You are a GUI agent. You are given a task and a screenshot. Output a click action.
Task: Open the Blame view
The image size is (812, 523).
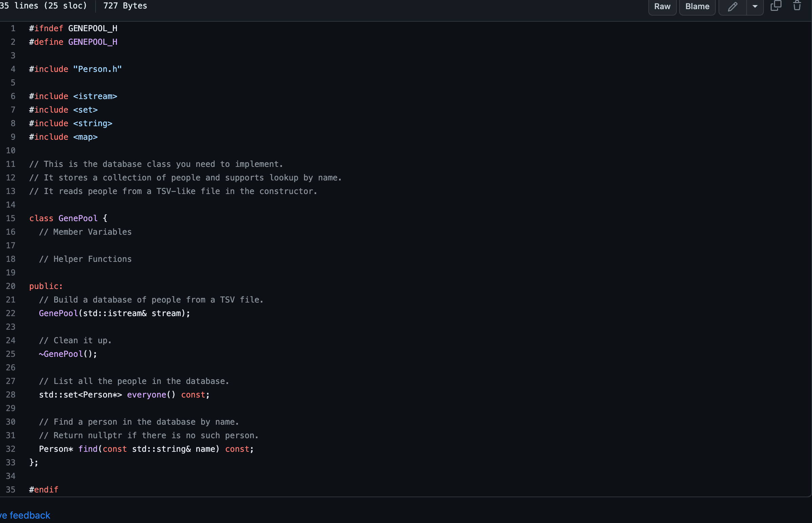(x=697, y=6)
